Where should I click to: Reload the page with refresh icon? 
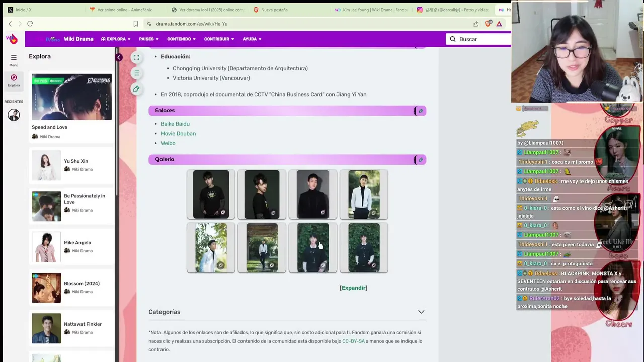[x=30, y=24]
